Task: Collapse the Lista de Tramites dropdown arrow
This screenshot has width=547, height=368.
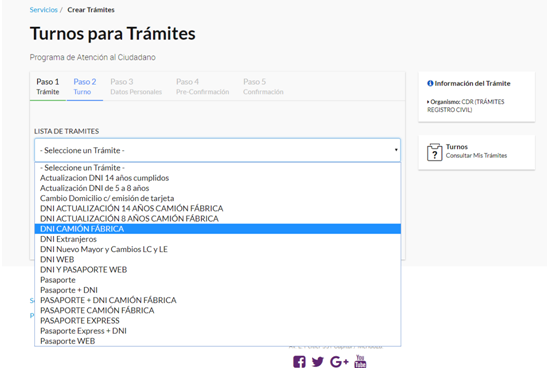Action: [x=396, y=150]
